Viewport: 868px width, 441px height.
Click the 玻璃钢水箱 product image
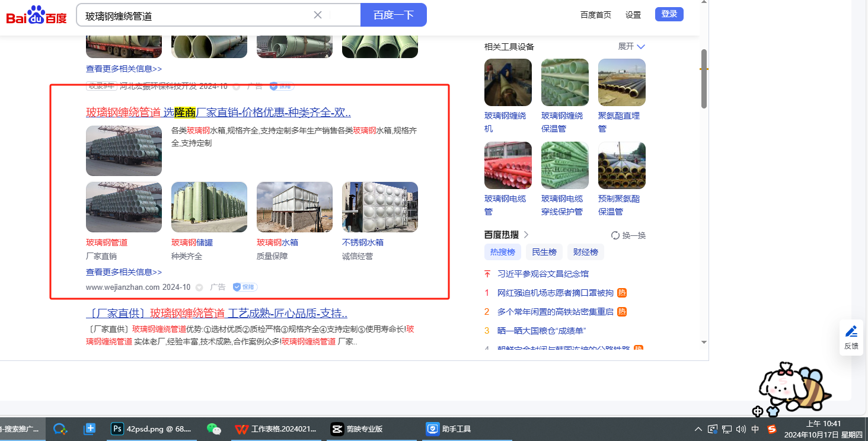tap(295, 207)
